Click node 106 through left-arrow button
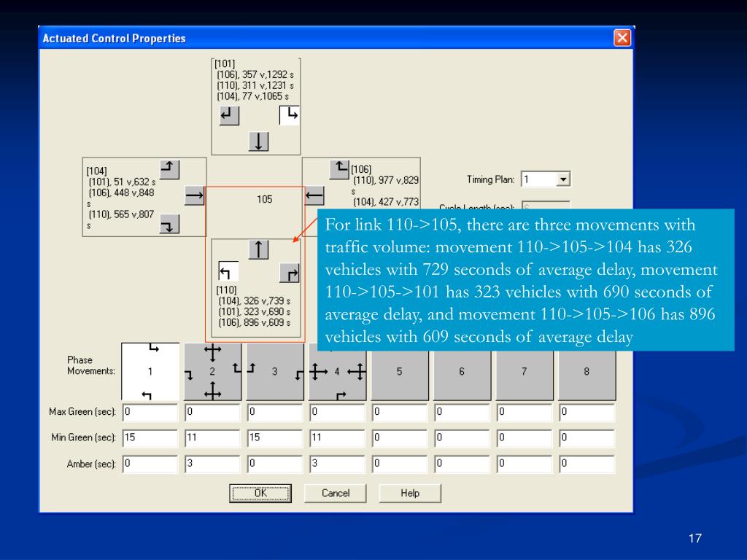This screenshot has height=560, width=747. click(x=314, y=195)
